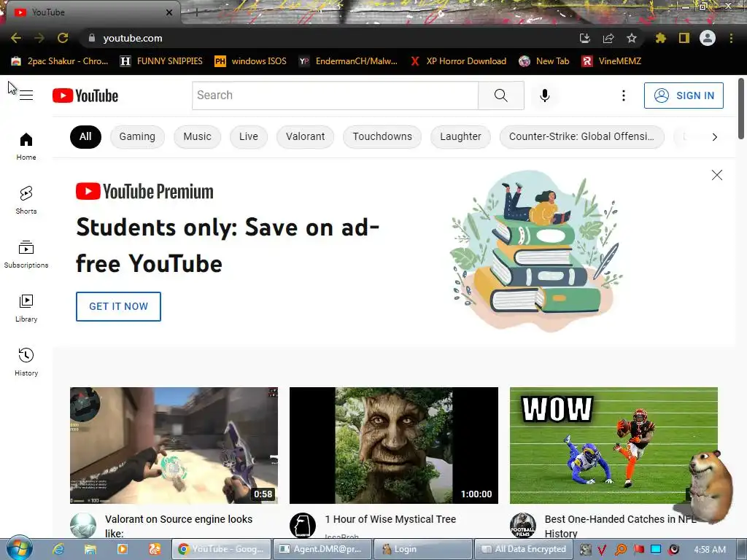Image resolution: width=747 pixels, height=560 pixels.
Task: Reload the page
Action: coord(63,38)
